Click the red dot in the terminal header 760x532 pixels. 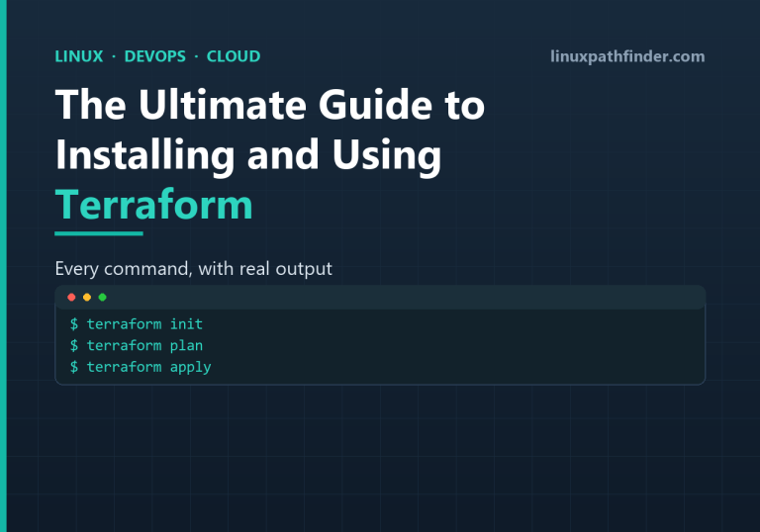click(x=71, y=297)
